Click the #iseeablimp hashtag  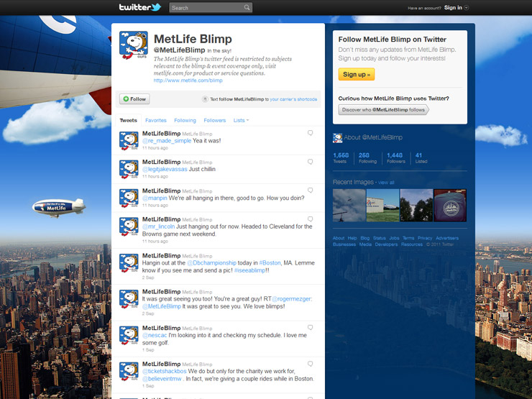(x=249, y=270)
